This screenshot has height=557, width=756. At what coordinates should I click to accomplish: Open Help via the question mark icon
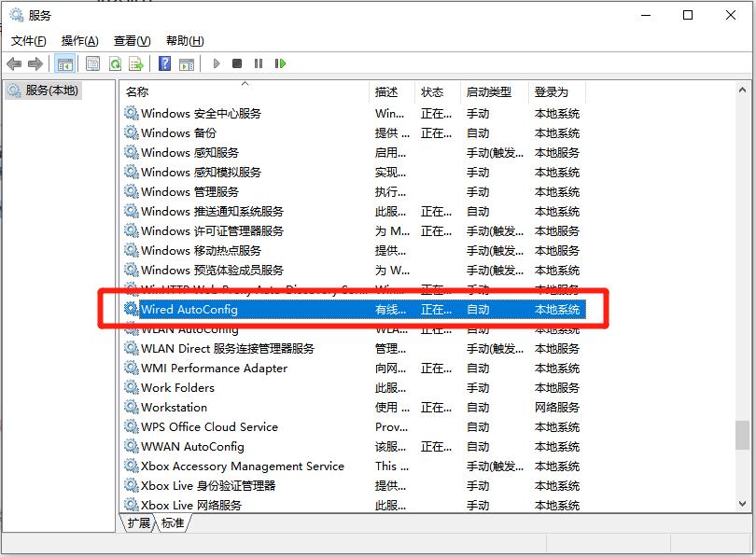(x=165, y=63)
